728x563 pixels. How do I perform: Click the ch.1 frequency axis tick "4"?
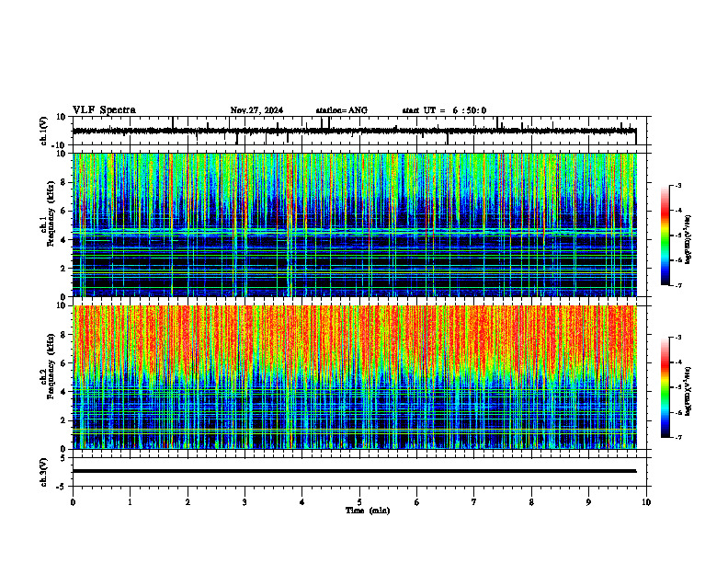[x=64, y=240]
